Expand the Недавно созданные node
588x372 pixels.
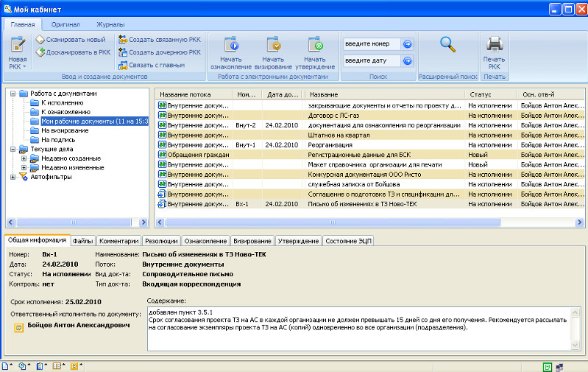(x=24, y=158)
